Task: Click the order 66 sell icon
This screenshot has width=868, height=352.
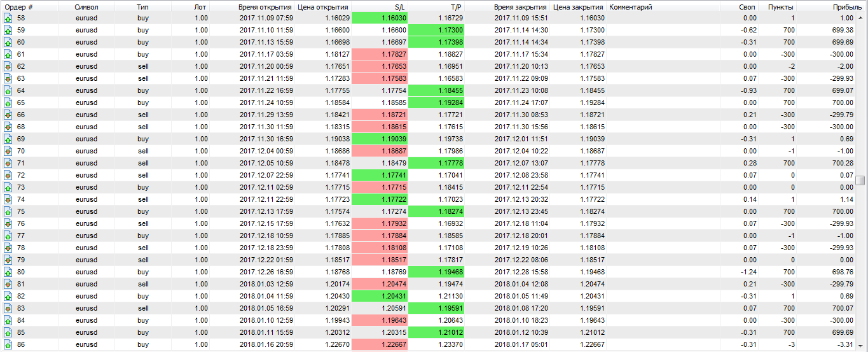Action: [8, 115]
